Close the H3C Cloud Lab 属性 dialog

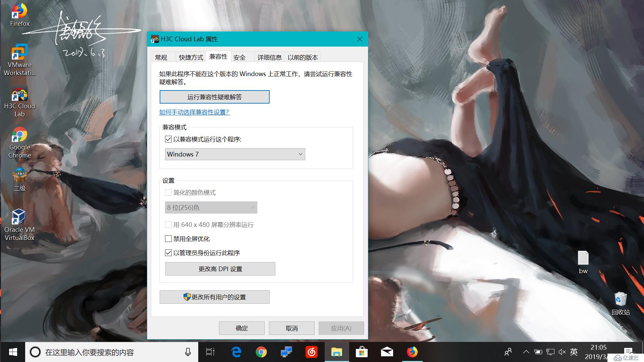click(x=360, y=39)
